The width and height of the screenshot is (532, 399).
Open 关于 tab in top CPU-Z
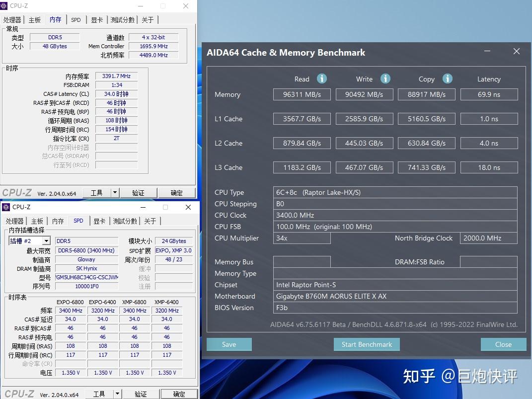(148, 20)
